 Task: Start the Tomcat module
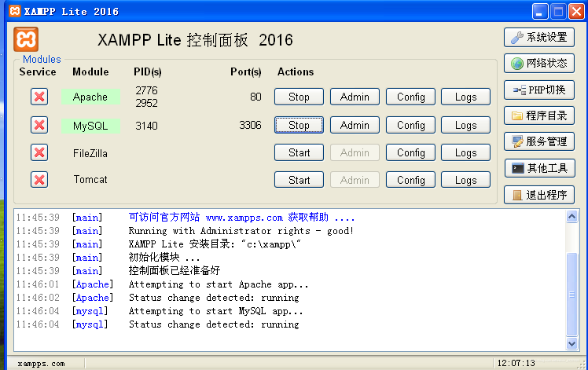click(299, 180)
